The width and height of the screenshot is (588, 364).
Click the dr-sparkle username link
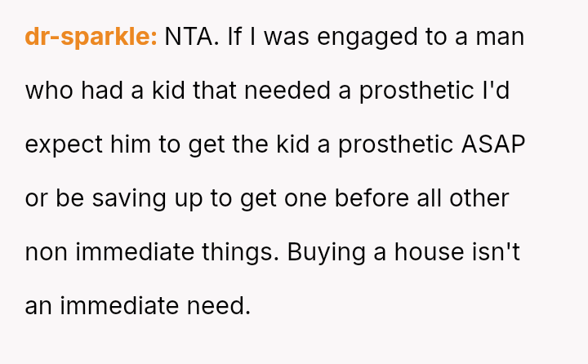pyautogui.click(x=91, y=37)
